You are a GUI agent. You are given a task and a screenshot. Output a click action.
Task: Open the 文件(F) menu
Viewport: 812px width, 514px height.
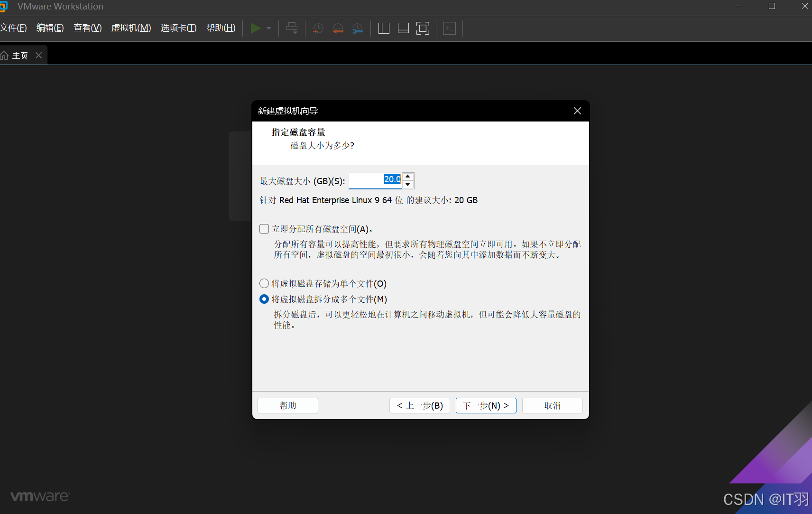click(x=13, y=28)
